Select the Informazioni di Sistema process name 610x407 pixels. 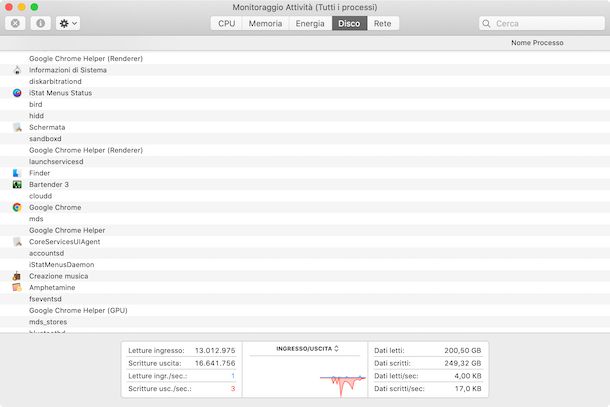click(x=68, y=70)
